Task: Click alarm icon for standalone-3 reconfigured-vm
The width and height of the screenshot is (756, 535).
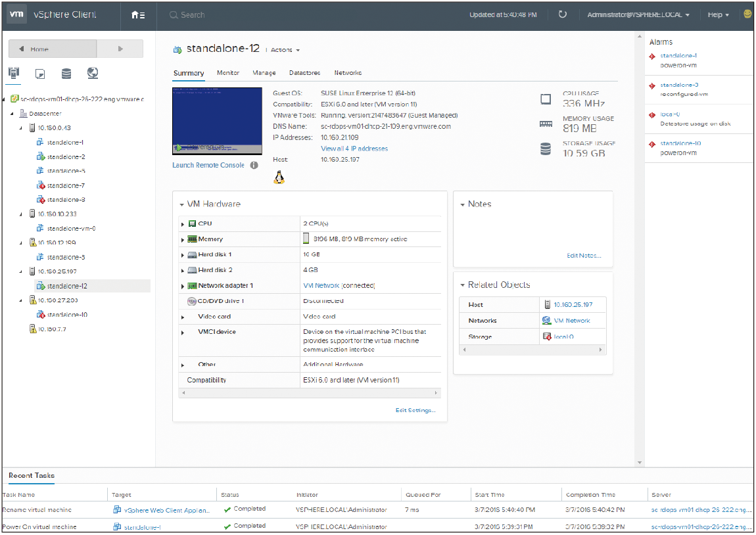Action: tap(652, 86)
